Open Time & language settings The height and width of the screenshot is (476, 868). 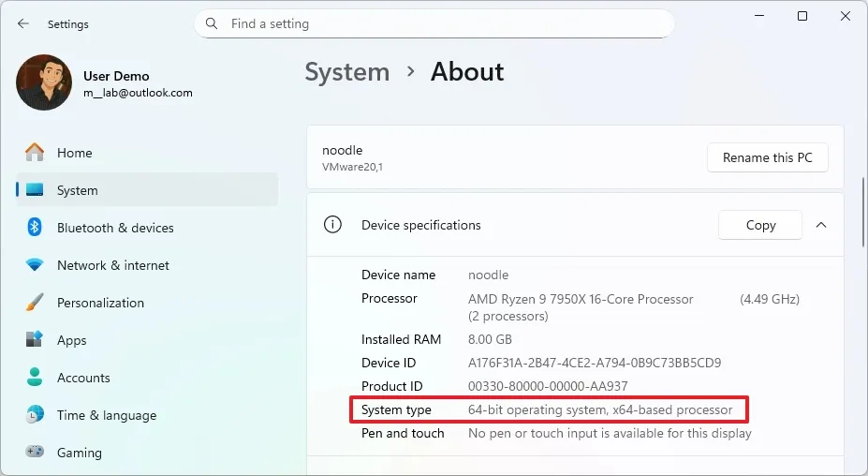coord(147,415)
